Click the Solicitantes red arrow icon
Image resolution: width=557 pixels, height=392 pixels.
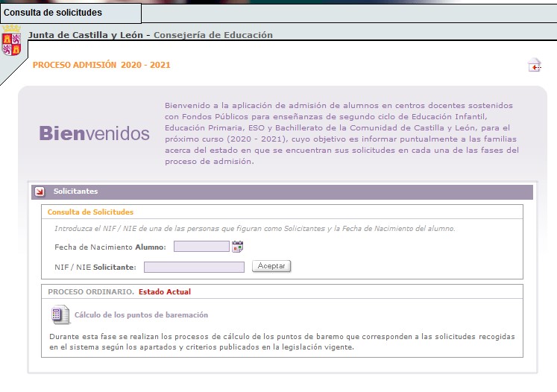(x=40, y=192)
